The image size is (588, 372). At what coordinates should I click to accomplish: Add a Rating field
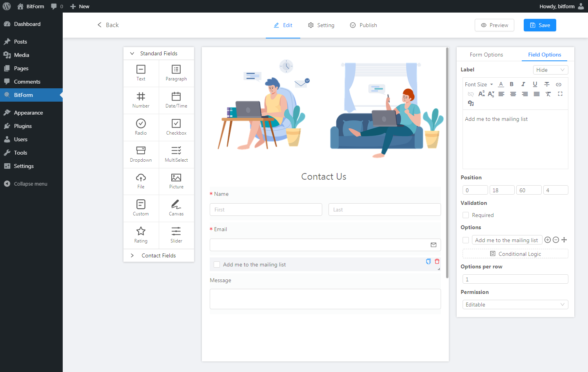click(141, 235)
